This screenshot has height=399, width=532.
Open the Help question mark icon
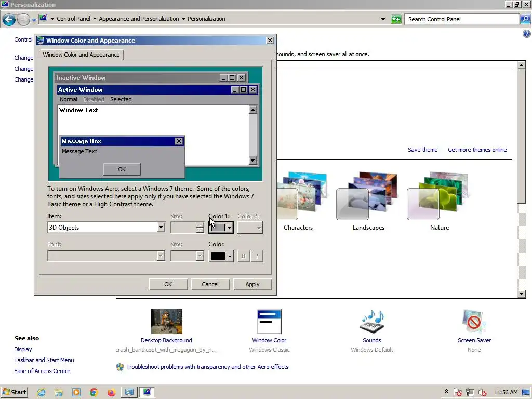point(527,34)
